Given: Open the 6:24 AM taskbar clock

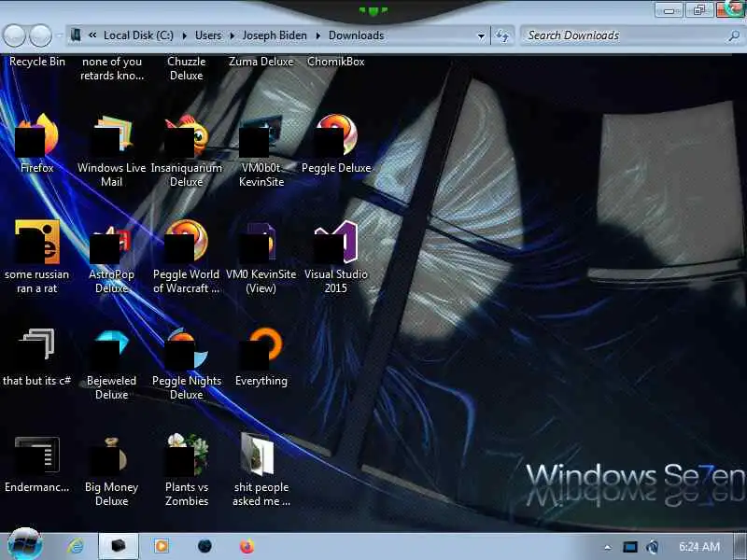Looking at the screenshot, I should (698, 547).
